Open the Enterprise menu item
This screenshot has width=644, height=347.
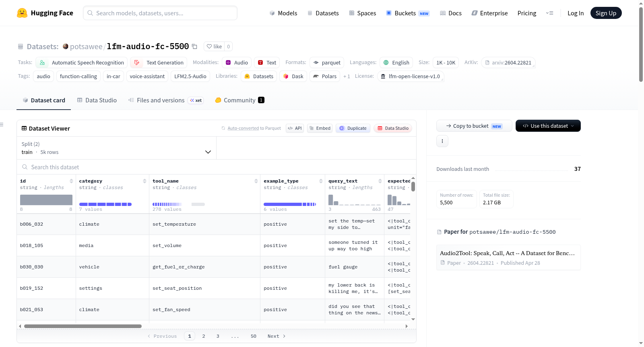489,13
